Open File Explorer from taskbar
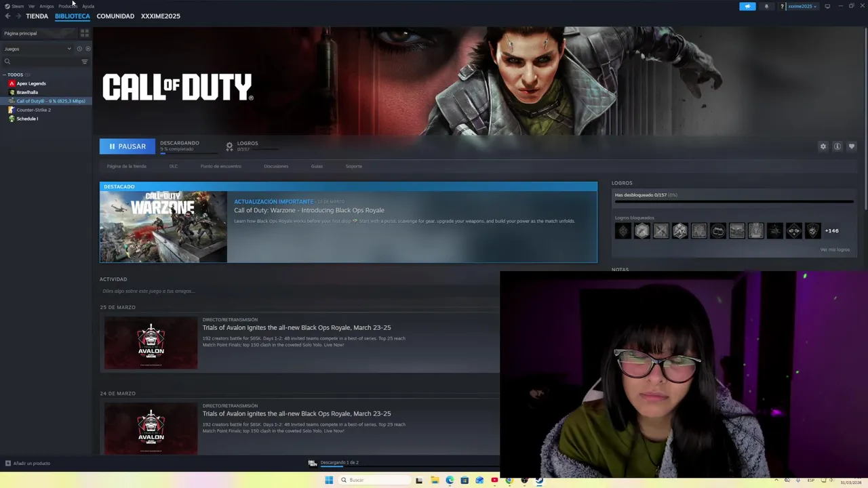Image resolution: width=868 pixels, height=488 pixels. 435,480
